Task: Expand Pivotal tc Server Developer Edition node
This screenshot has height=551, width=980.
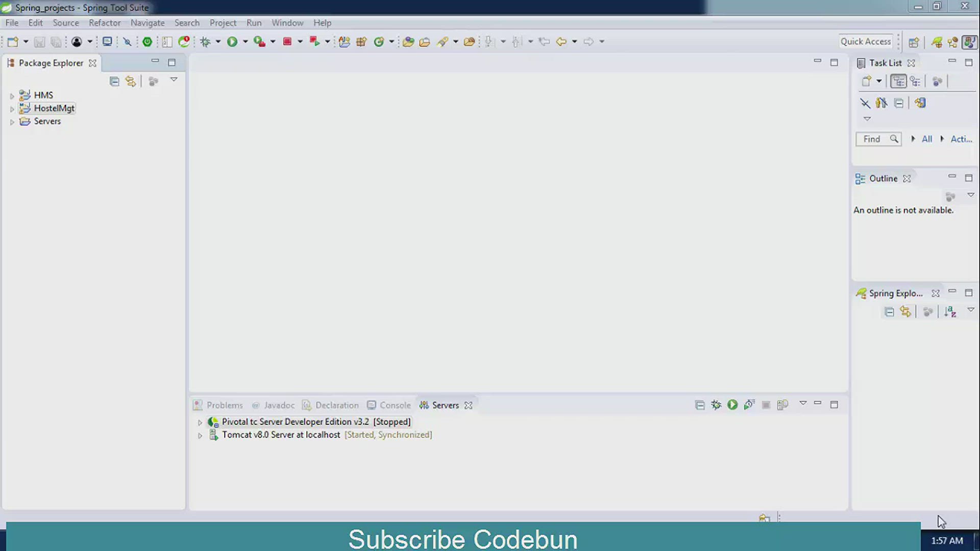Action: point(200,422)
